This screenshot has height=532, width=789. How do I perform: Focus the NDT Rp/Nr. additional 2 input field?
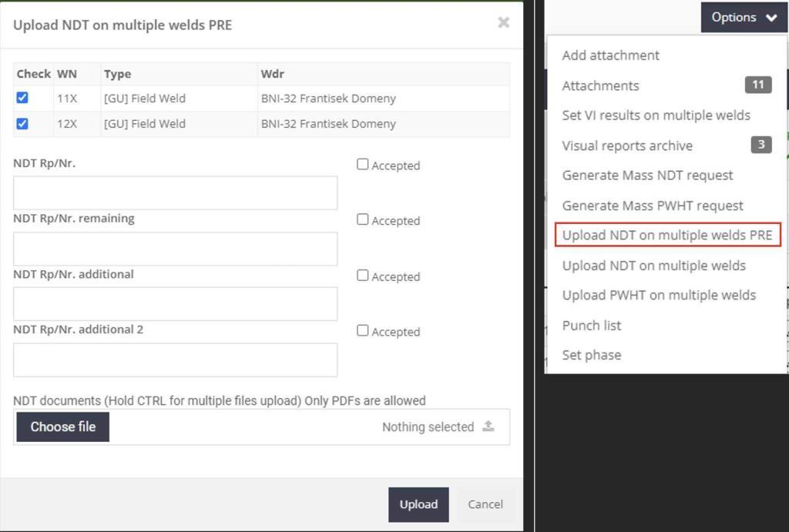point(175,360)
